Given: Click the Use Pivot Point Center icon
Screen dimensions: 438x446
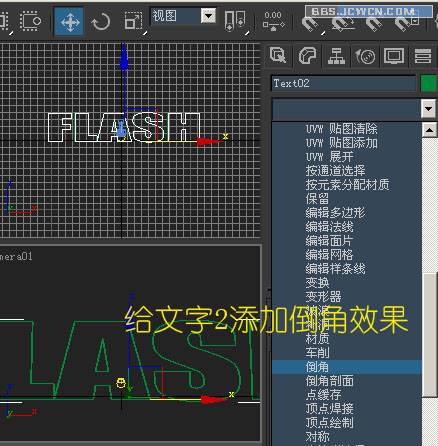Looking at the screenshot, I should 235,21.
